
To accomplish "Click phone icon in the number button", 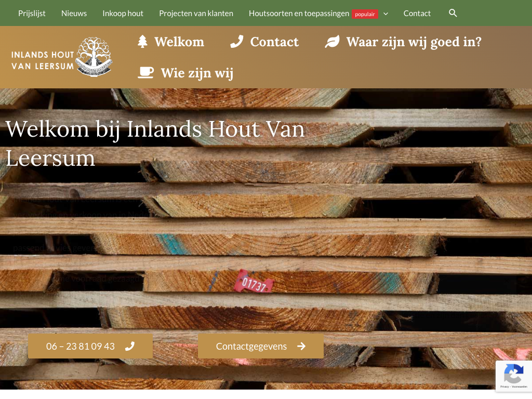I will click(130, 346).
